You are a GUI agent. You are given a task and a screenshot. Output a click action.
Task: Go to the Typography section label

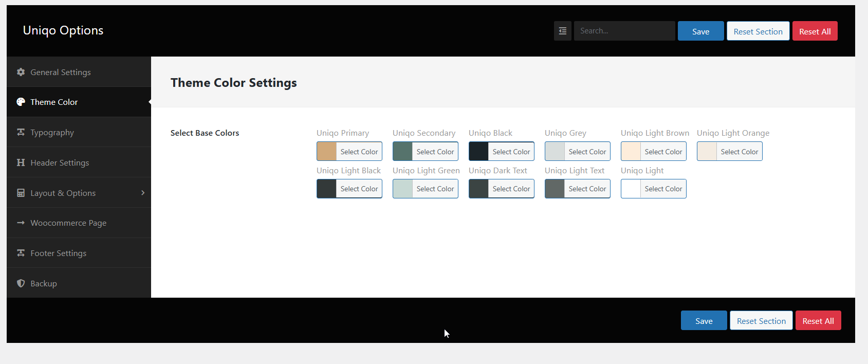tap(52, 132)
